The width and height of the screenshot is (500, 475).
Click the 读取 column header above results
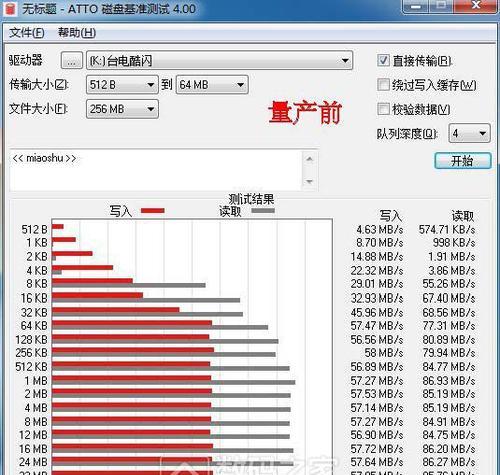[x=463, y=216]
